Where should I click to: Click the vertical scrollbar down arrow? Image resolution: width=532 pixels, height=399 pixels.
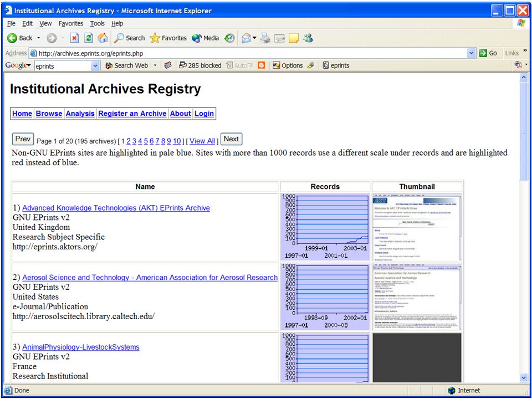[x=524, y=377]
